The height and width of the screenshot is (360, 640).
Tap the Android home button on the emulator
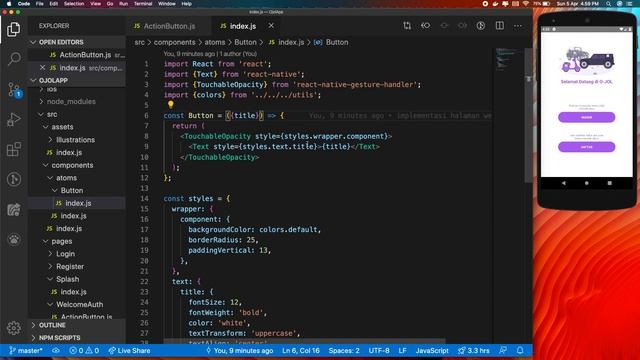click(x=587, y=183)
